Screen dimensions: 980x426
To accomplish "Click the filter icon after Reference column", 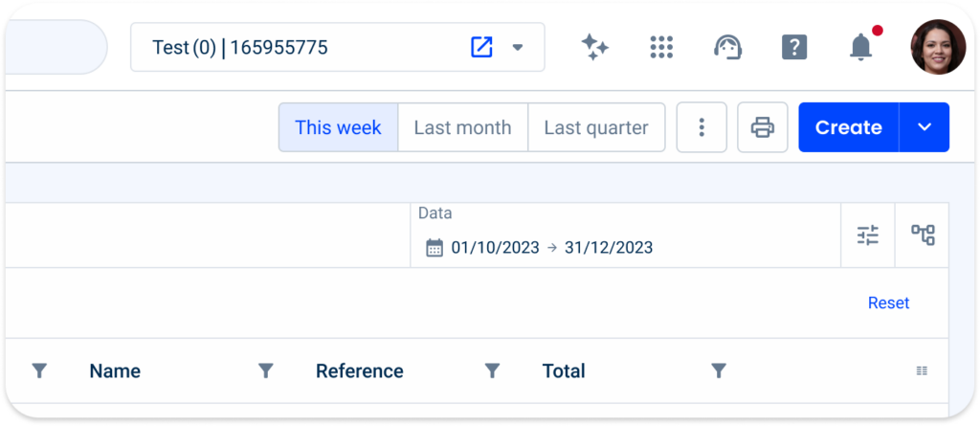I will pos(492,370).
